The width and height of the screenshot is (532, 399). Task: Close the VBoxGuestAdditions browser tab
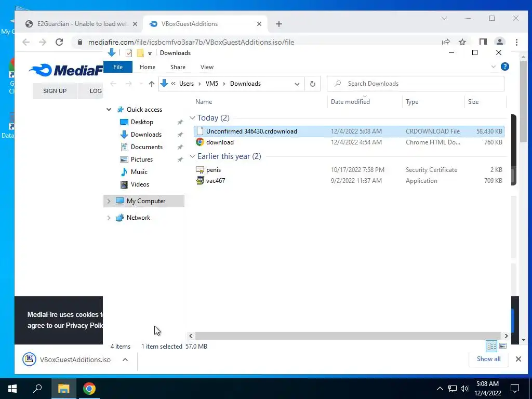coord(259,24)
